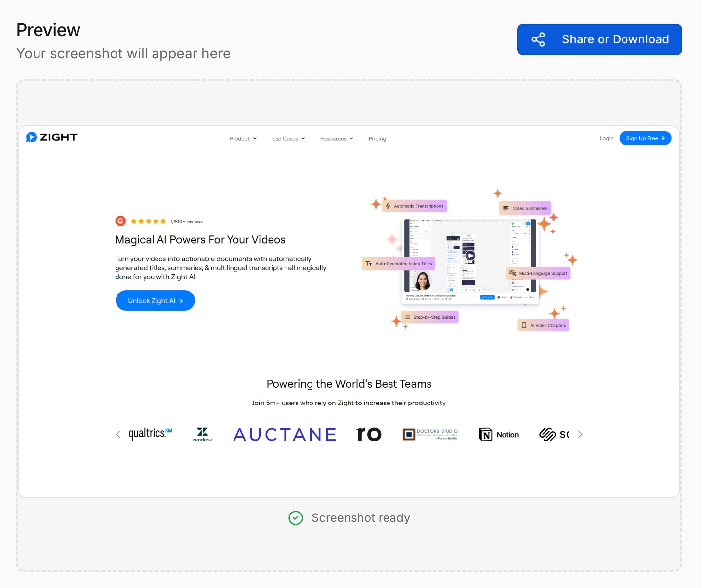Advance the partner logos with the right arrow
Screen dimensions: 701x588
pyautogui.click(x=580, y=434)
